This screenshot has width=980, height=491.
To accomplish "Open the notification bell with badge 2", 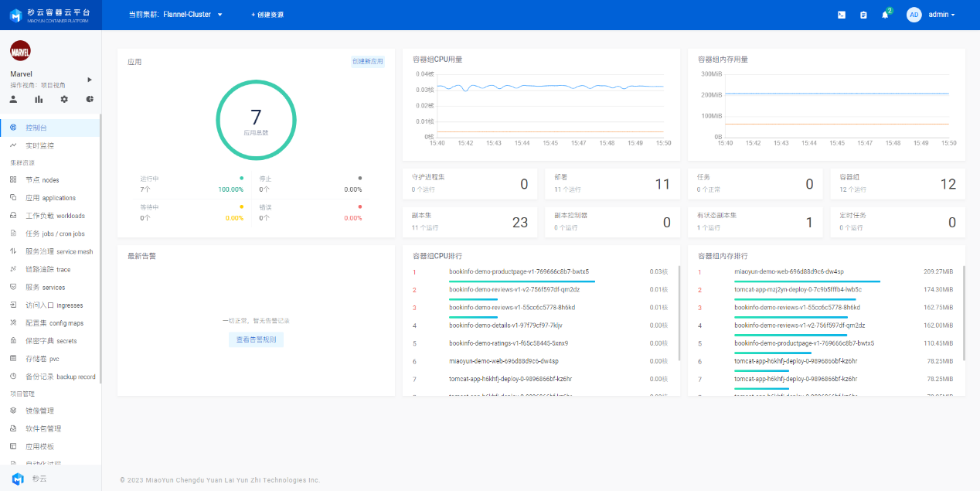I will click(885, 15).
